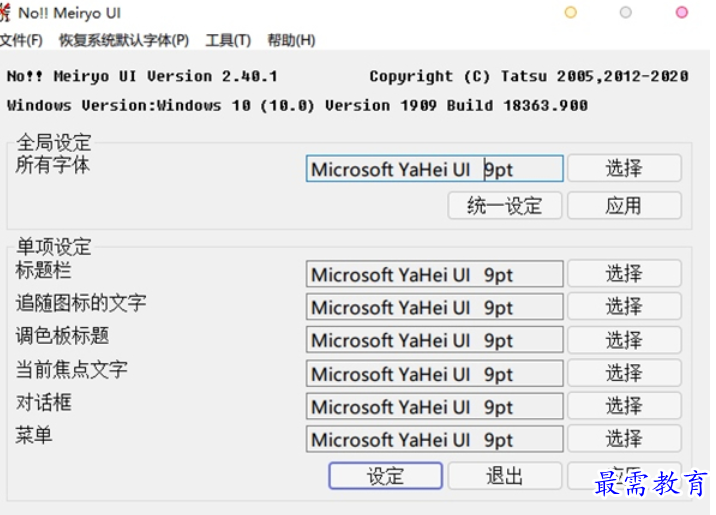Close window with the pink circle
The height and width of the screenshot is (515, 716).
682,12
